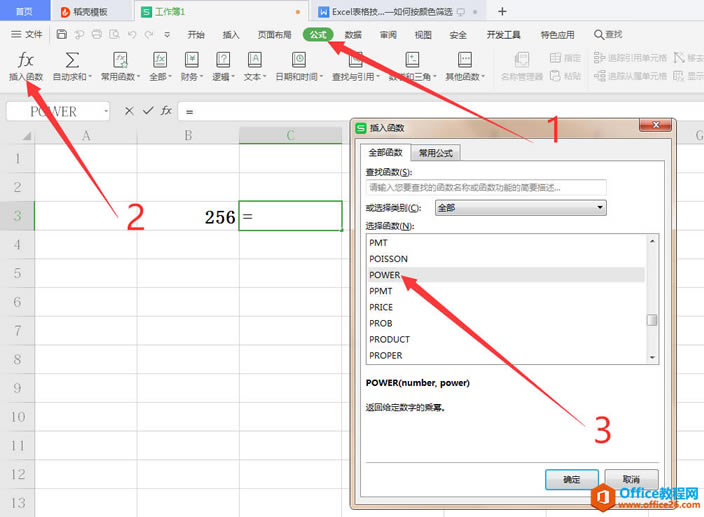Switch to the View (视图) ribbon tab
This screenshot has height=517, width=704.
(x=423, y=35)
